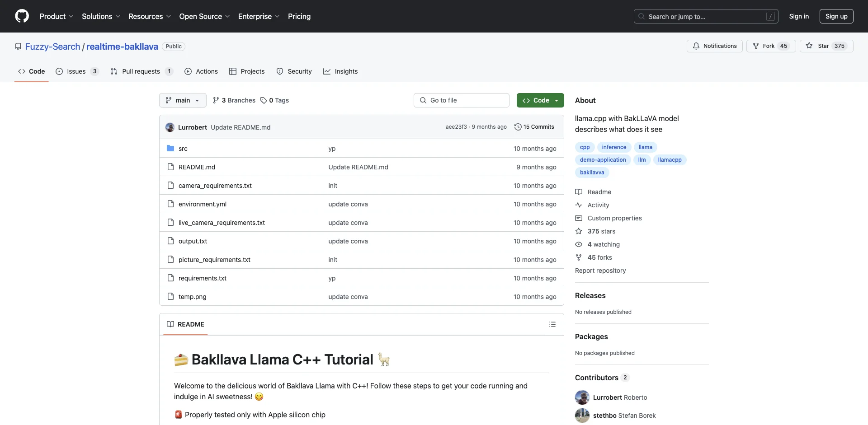868x425 pixels.
Task: Switch to the Security tab
Action: [294, 71]
